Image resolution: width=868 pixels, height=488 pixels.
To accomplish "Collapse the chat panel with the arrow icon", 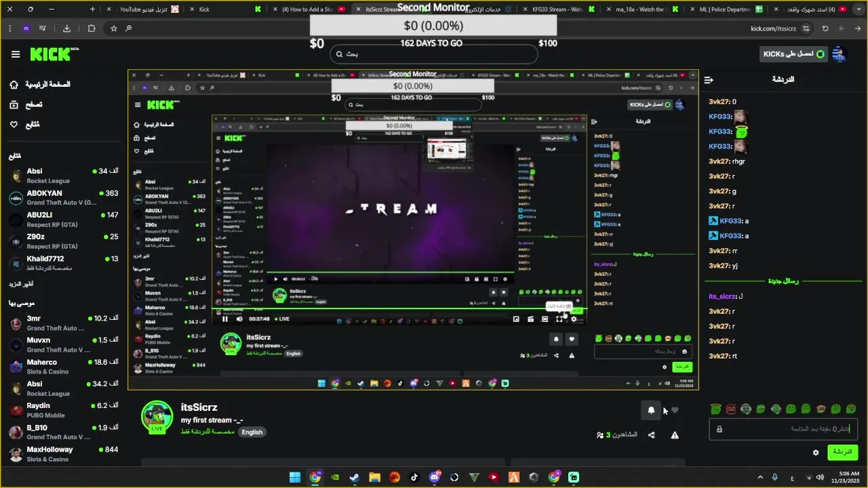I will point(709,80).
